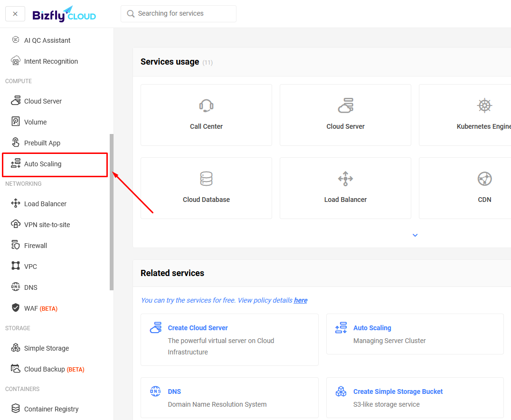Click the Create Cloud Server link
The image size is (511, 420).
[198, 328]
